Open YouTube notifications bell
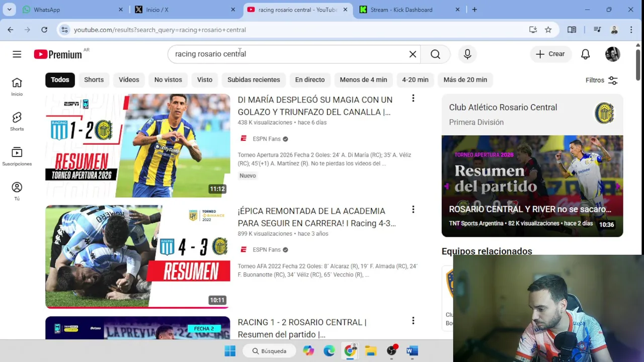This screenshot has width=644, height=362. pyautogui.click(x=585, y=54)
